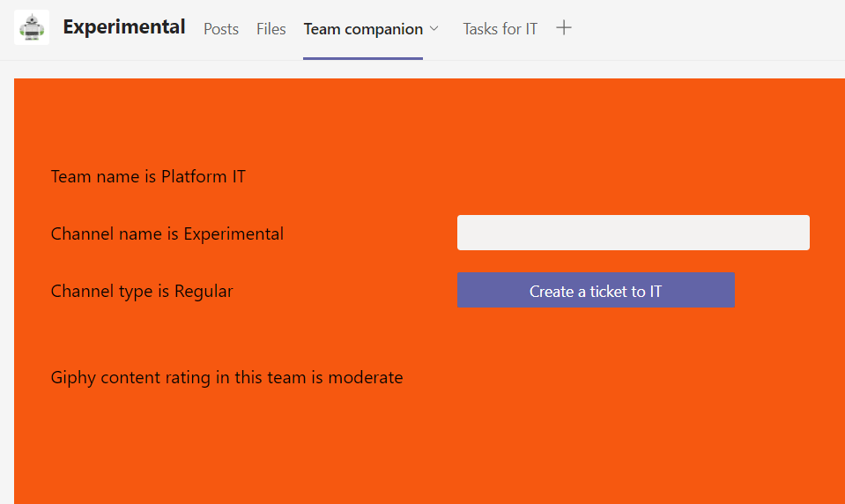The width and height of the screenshot is (845, 504).
Task: Focus the ticket text input field
Action: pyautogui.click(x=633, y=233)
